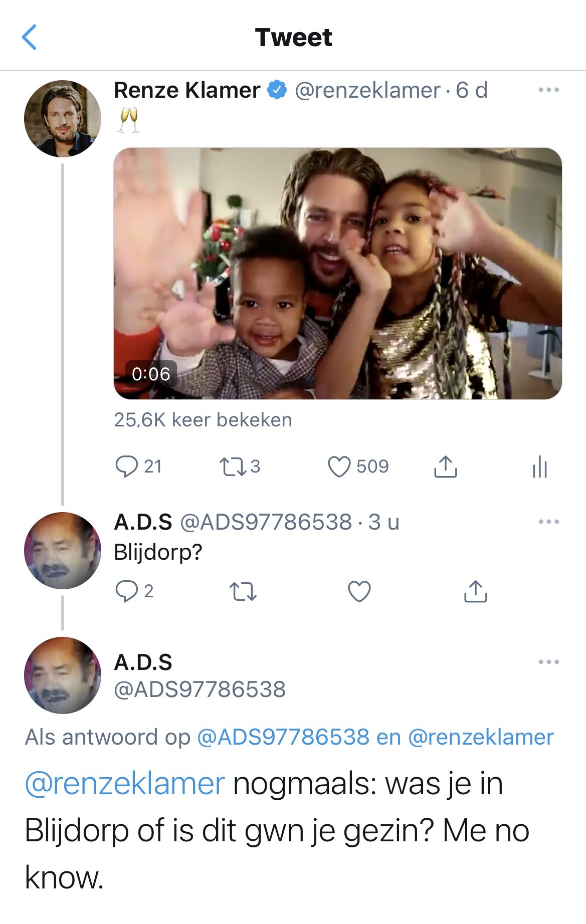Open more options on the bottom A.D.S tweet
The height and width of the screenshot is (924, 586).
coord(548,662)
